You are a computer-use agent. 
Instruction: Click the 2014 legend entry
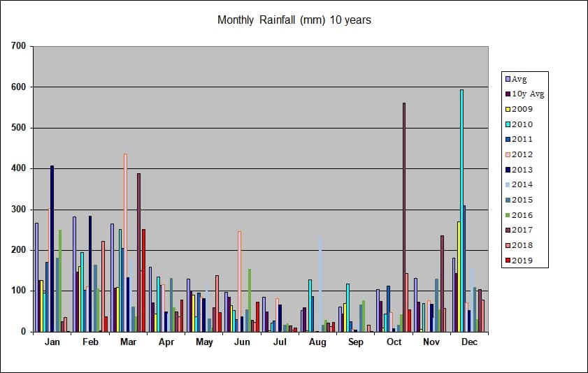(519, 184)
